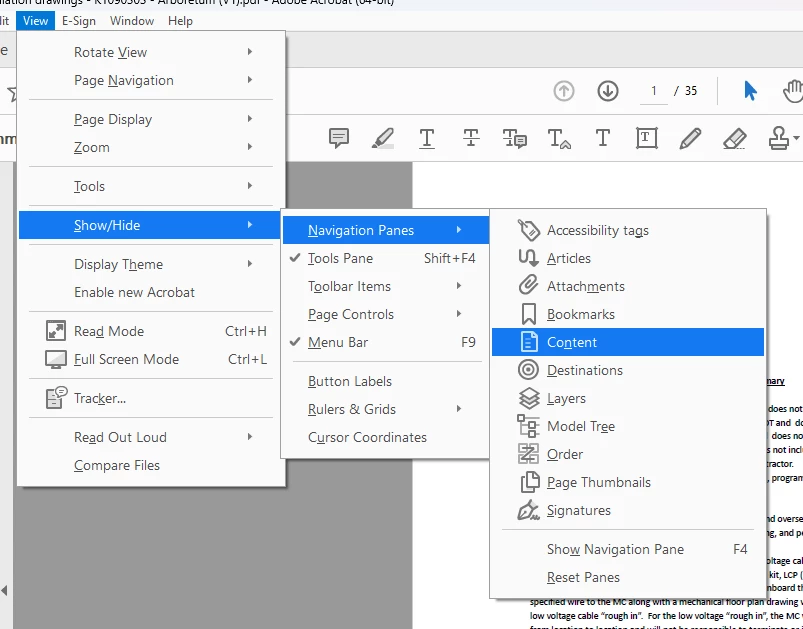
Task: Click the Tracker icon in the View menu
Action: 56,398
